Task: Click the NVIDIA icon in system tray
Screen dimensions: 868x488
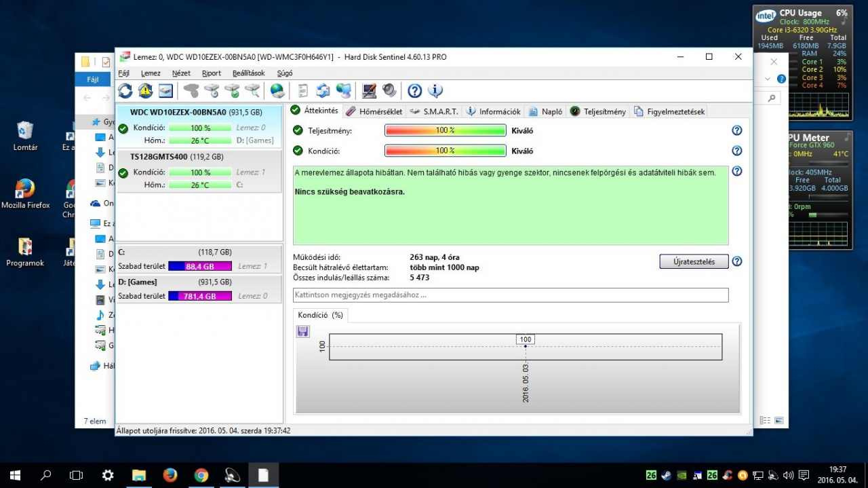Action: pos(682,475)
